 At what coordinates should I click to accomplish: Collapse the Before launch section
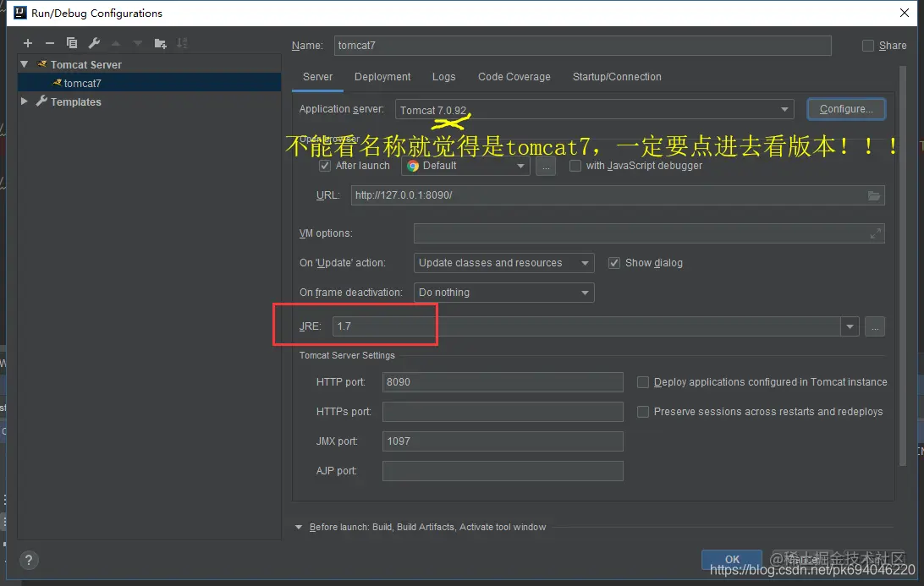point(299,527)
